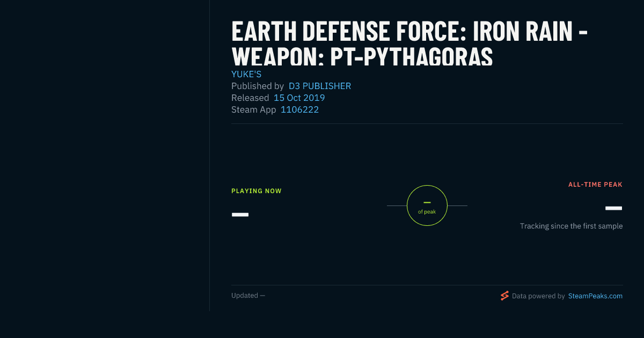This screenshot has height=338, width=644.
Task: Click the dash value under PLAYING NOW
Action: 240,215
